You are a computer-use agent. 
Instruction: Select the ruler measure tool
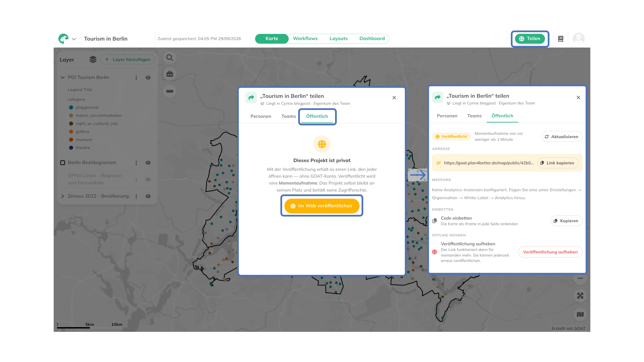[170, 91]
